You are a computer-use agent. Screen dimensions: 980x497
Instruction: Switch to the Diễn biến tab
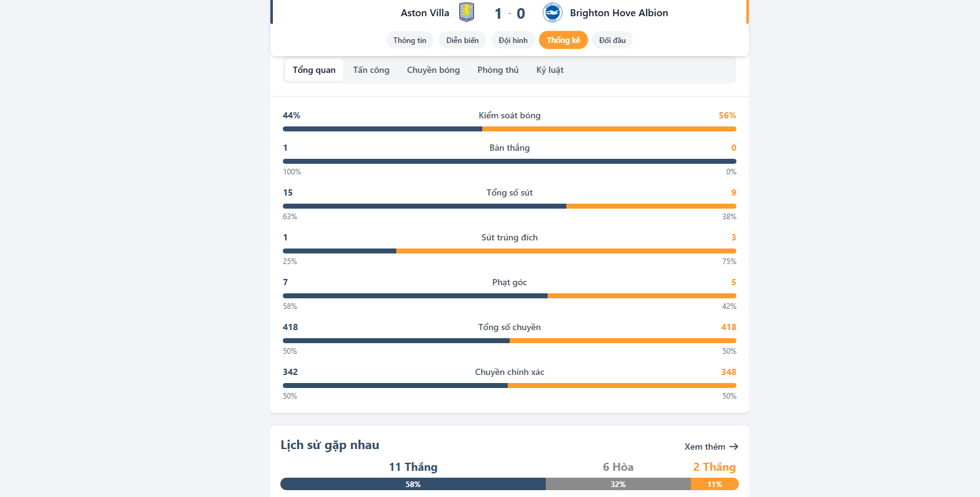(x=462, y=40)
